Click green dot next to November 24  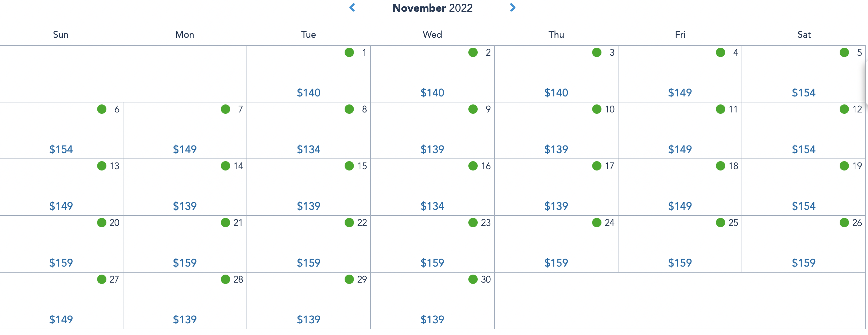click(x=596, y=223)
